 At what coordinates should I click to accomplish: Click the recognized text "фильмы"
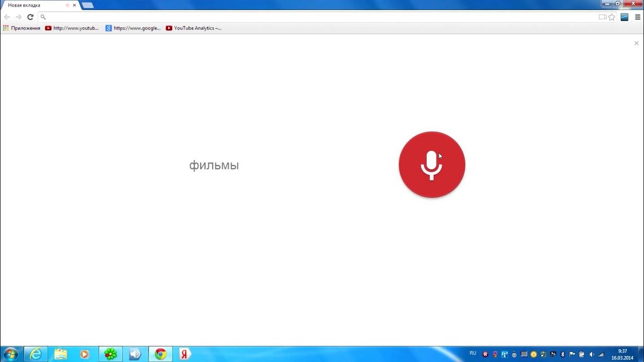coord(214,165)
